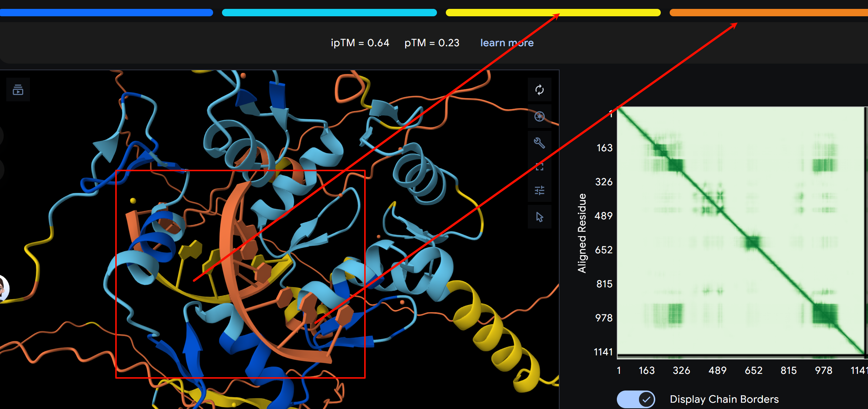Open the wrench controls panel icon
868x409 pixels.
539,143
